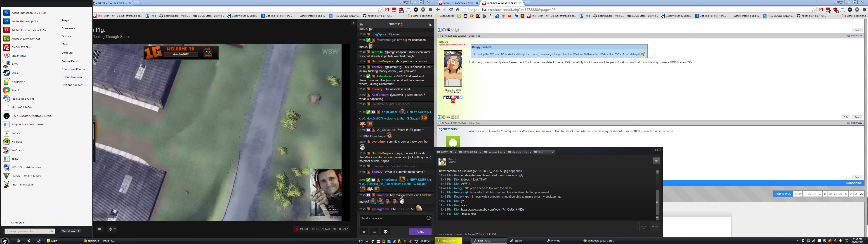Go to page 25 in the thread pagination
This screenshot has height=244, width=868.
tap(856, 194)
